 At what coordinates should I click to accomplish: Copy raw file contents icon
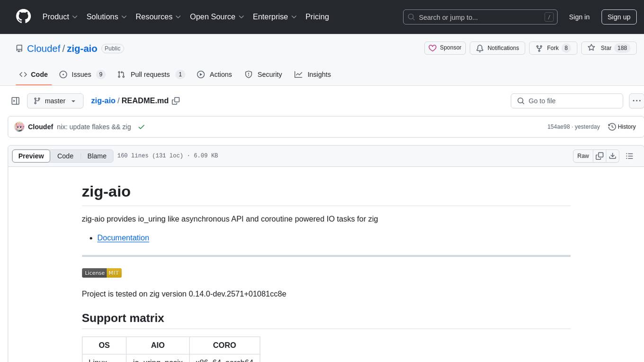[599, 156]
